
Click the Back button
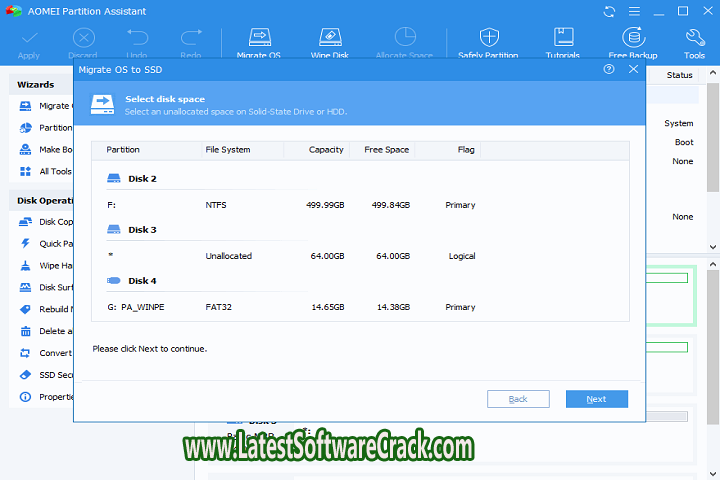tap(518, 399)
